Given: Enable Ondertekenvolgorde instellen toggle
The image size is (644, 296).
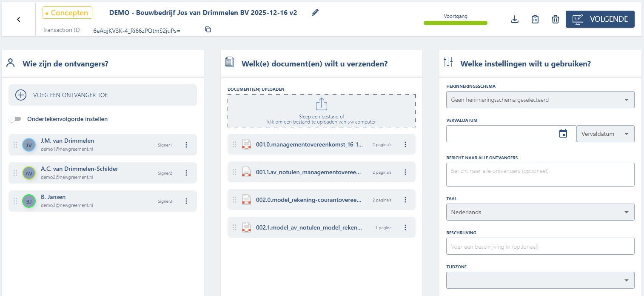Looking at the screenshot, I should [15, 119].
